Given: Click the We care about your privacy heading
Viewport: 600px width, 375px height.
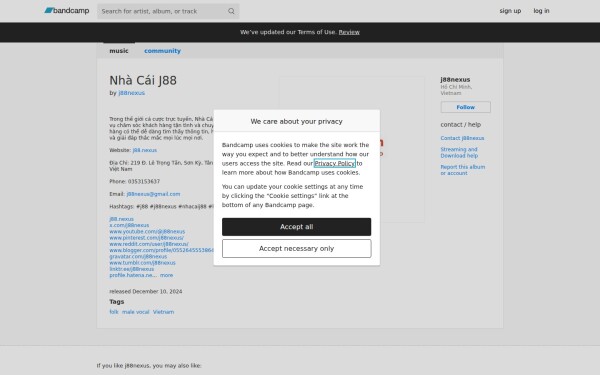Looking at the screenshot, I should [297, 121].
